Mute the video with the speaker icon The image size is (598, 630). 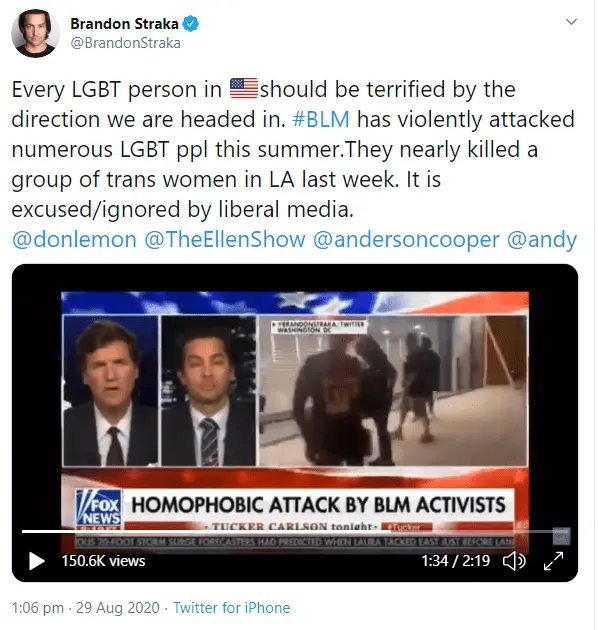(x=514, y=561)
